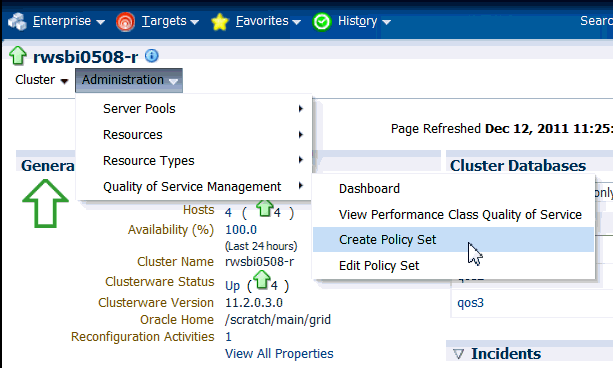613x368 pixels.
Task: Click the green up arrow in Hosts row
Action: [x=265, y=208]
